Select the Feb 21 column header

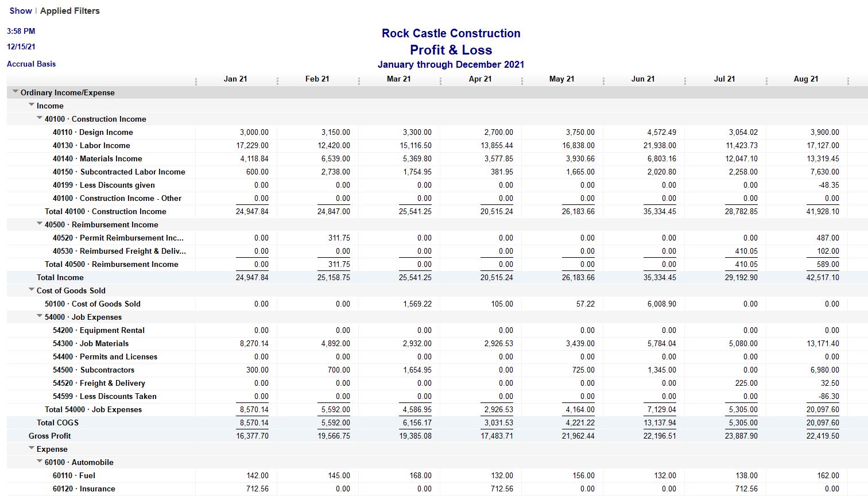coord(317,79)
